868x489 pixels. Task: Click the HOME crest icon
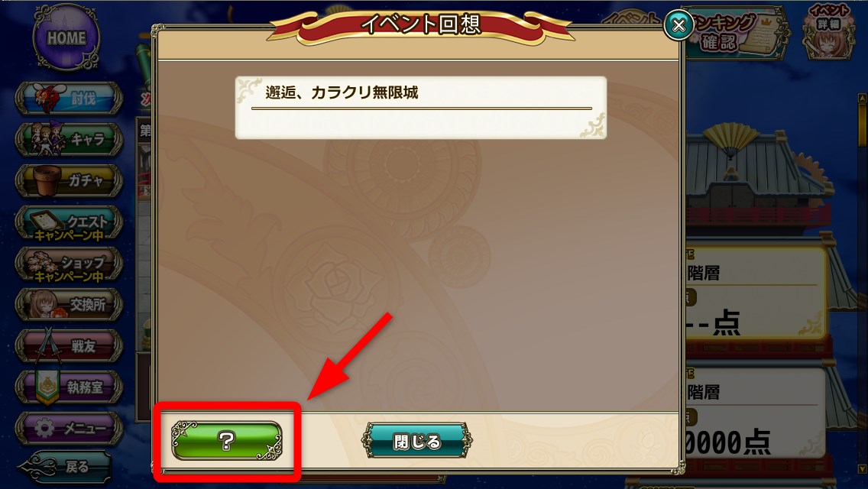click(x=66, y=37)
